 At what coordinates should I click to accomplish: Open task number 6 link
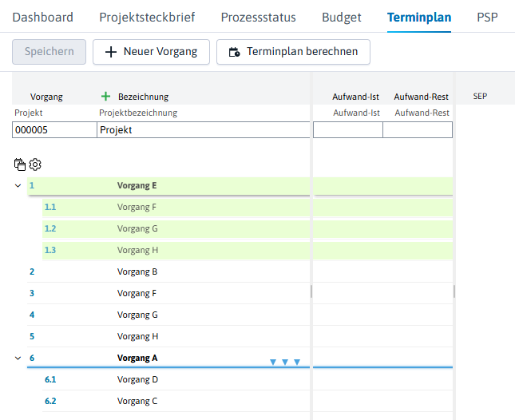[x=32, y=358]
